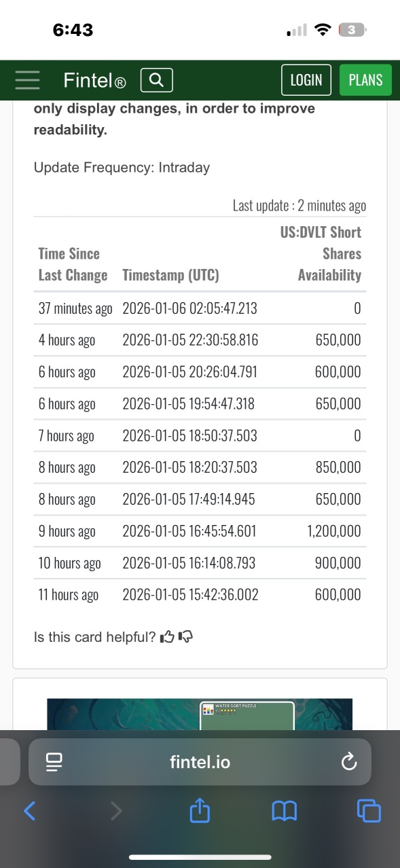Go back with Safari back arrow
Viewport: 400px width, 868px height.
tap(30, 810)
